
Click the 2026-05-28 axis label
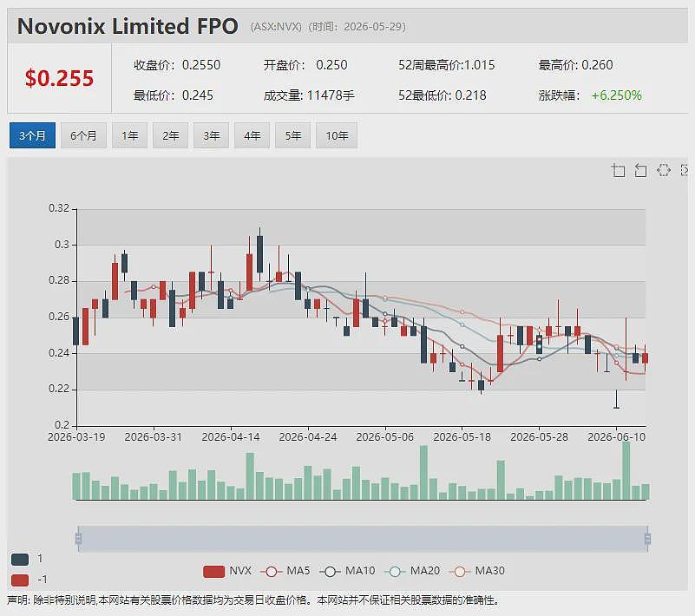pyautogui.click(x=539, y=437)
